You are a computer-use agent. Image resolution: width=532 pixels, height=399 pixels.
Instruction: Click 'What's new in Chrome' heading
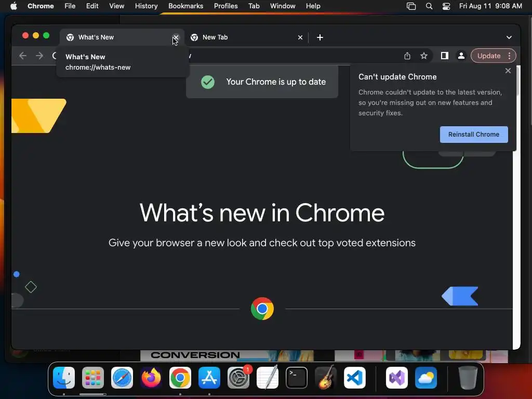click(262, 212)
